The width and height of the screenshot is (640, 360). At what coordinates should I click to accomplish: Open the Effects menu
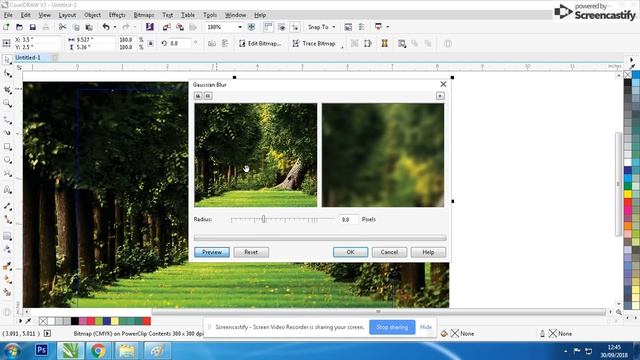(x=117, y=15)
